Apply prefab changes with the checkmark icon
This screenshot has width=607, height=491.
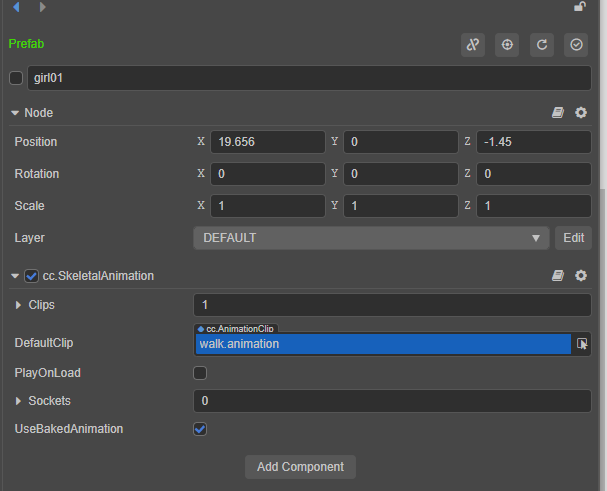click(575, 45)
